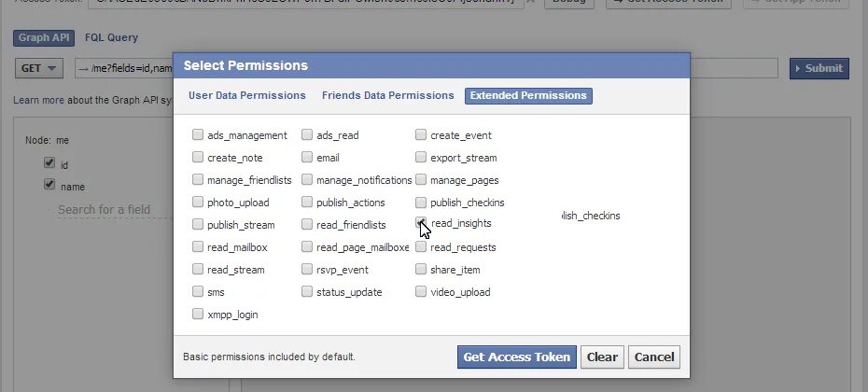The height and width of the screenshot is (392, 868).
Task: Click the Get Access Token button
Action: pyautogui.click(x=516, y=357)
